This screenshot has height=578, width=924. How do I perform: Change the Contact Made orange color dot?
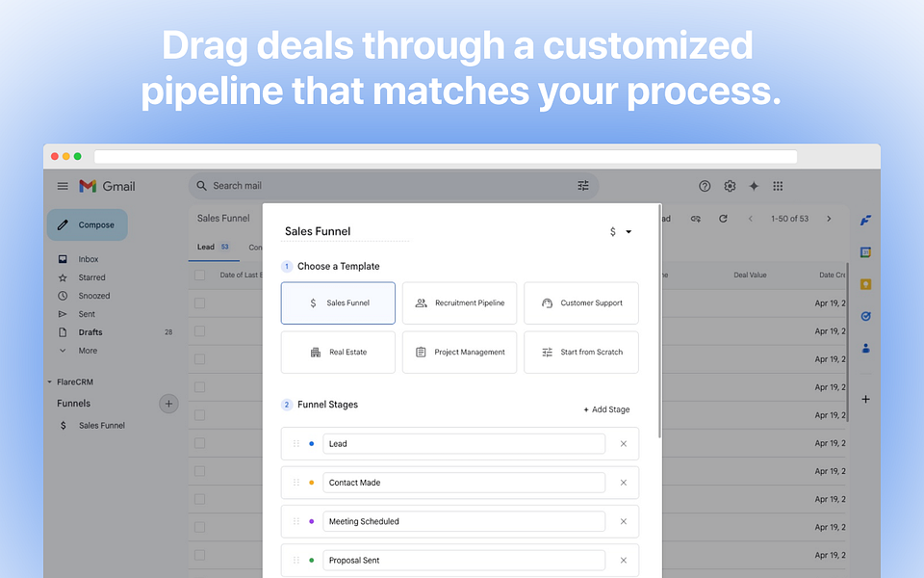(312, 483)
